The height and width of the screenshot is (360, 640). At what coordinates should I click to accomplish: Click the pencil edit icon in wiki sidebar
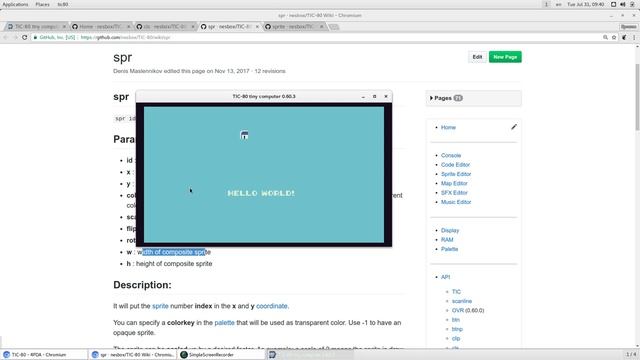point(514,127)
